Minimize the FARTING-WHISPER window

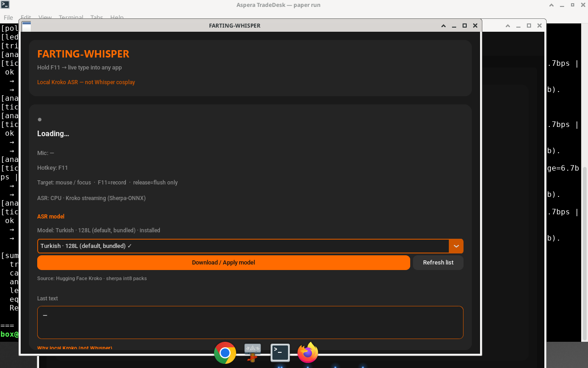454,26
